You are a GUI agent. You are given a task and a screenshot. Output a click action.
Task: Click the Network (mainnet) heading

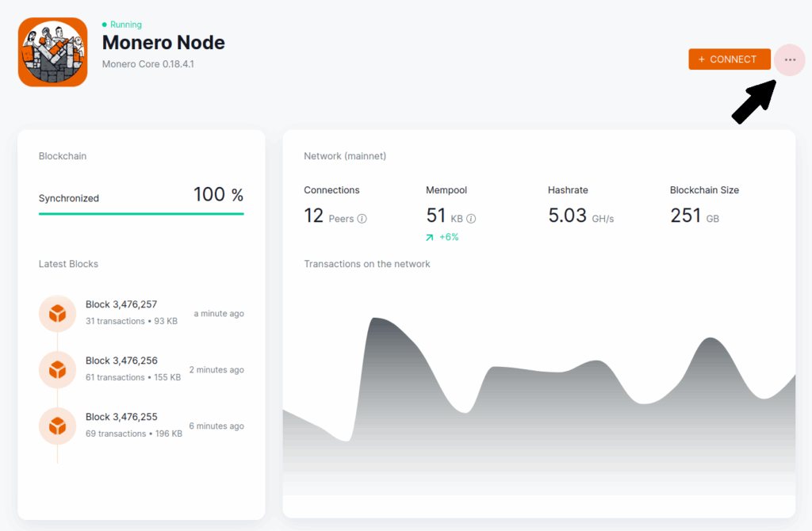345,156
